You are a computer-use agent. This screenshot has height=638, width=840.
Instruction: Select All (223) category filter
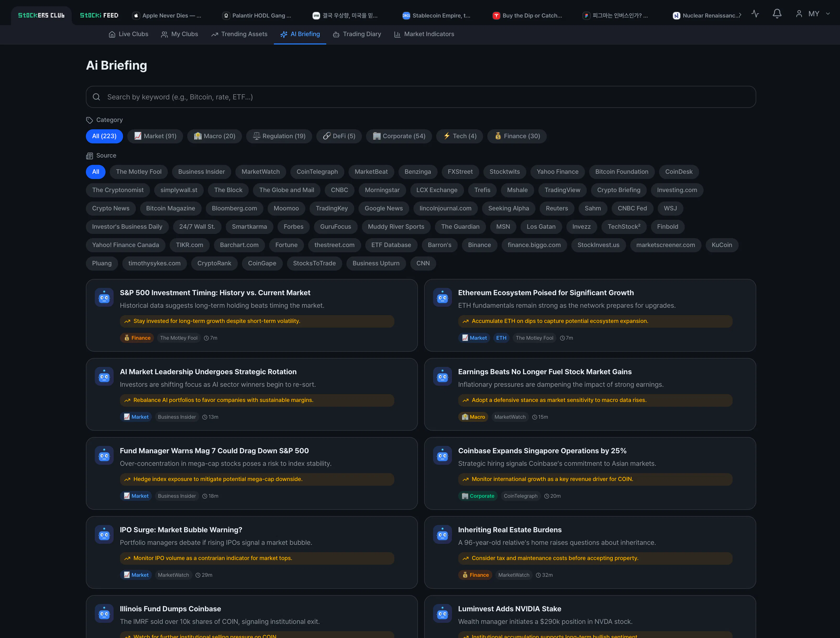pos(104,136)
